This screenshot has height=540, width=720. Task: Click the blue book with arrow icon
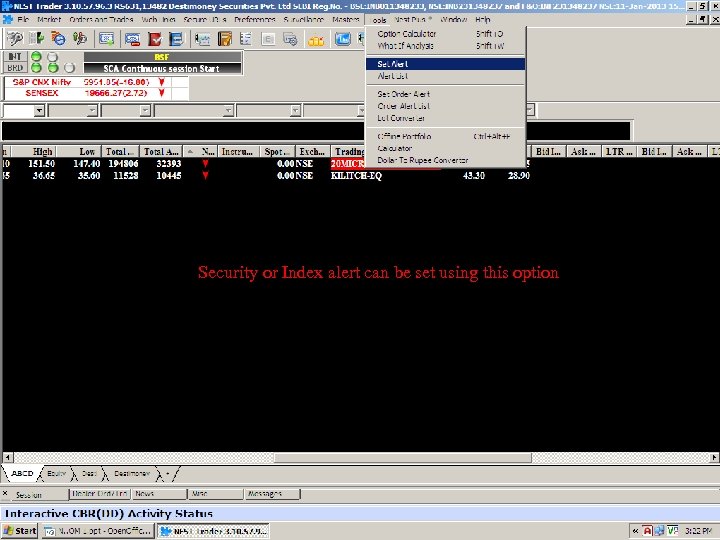[176, 39]
